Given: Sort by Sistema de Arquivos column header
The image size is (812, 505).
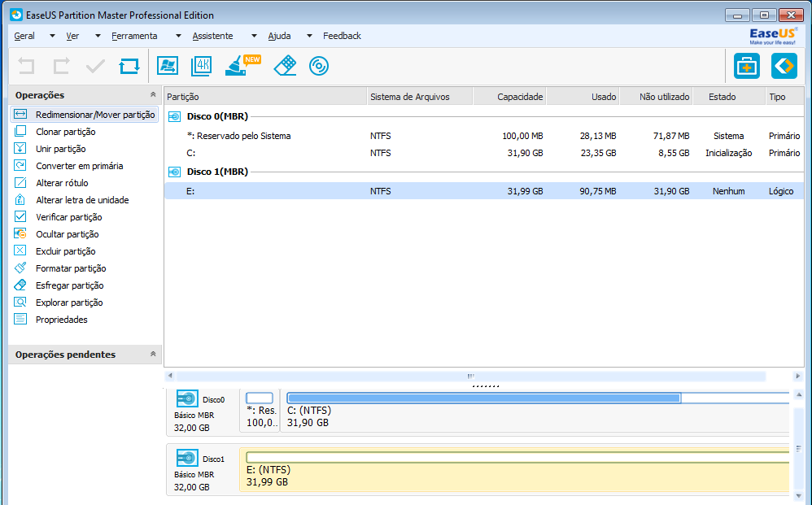Looking at the screenshot, I should coord(420,97).
